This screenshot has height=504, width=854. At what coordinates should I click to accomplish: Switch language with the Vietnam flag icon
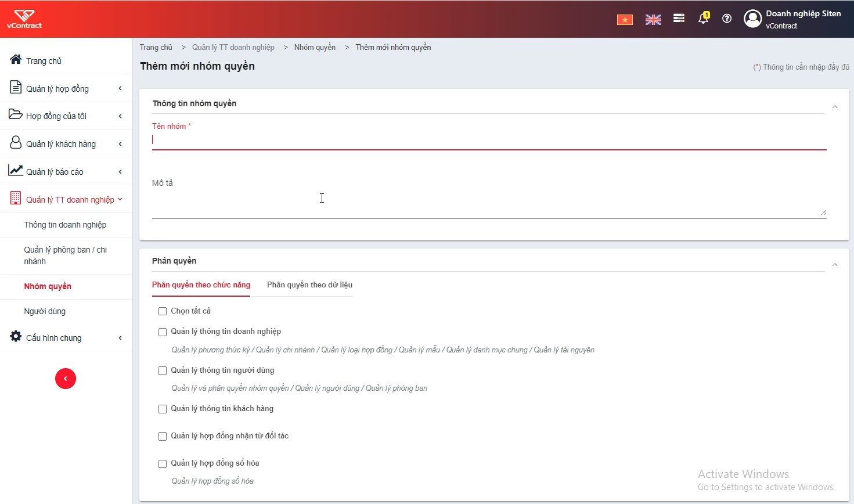[625, 20]
